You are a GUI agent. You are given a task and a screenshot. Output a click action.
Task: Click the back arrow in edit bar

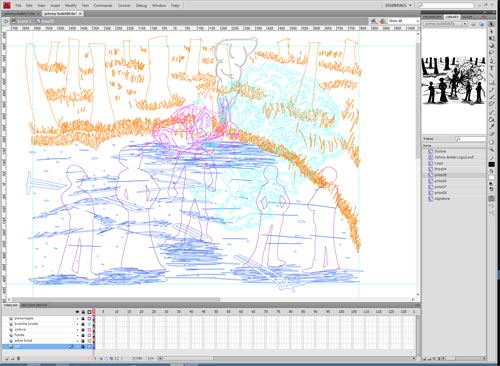(x=6, y=21)
